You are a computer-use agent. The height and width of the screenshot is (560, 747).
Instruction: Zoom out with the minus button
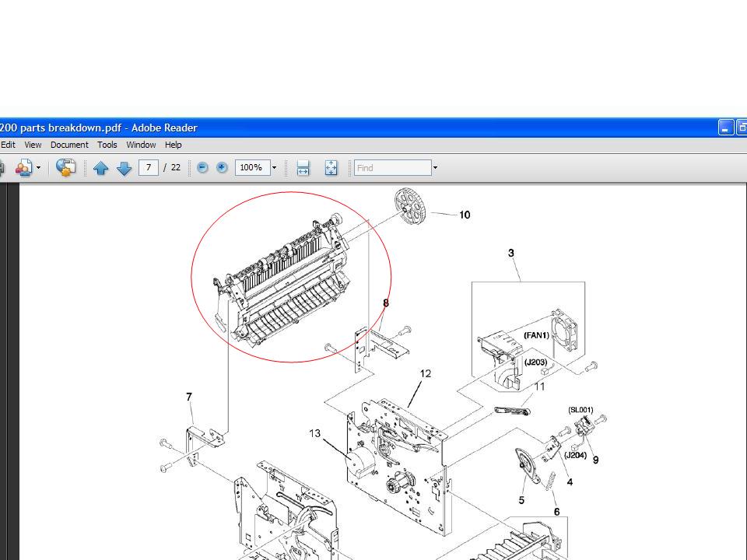(x=202, y=168)
